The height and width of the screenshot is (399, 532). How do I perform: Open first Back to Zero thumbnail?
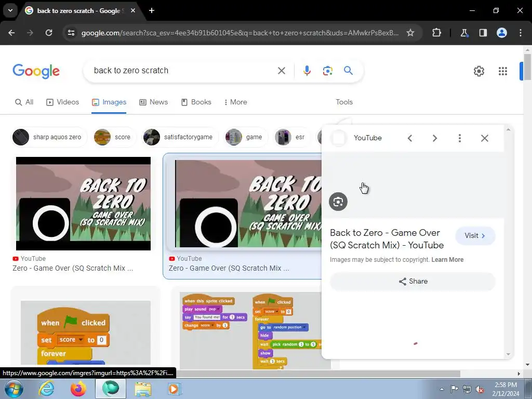click(x=83, y=204)
